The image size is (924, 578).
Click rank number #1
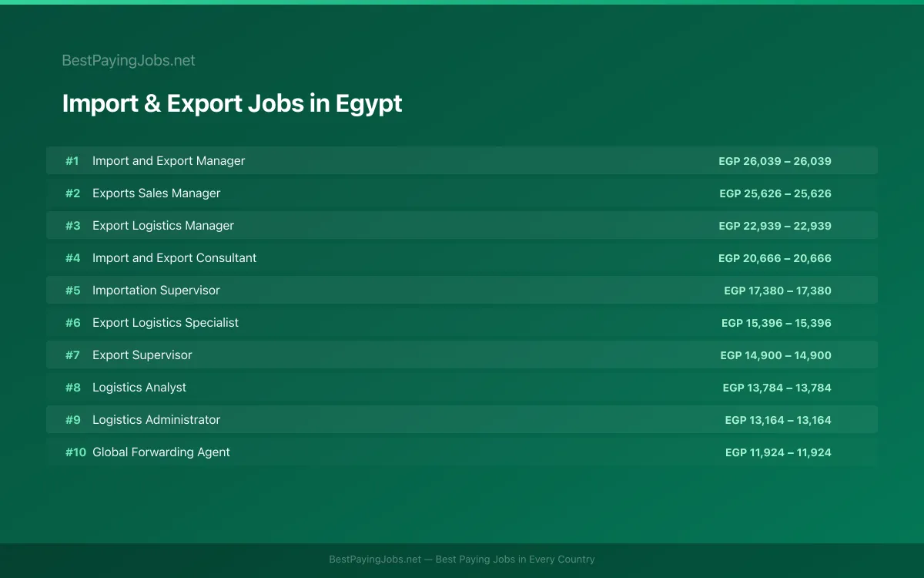pos(72,161)
